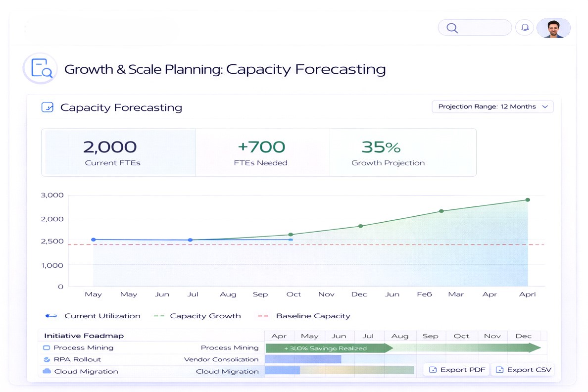Select the Sep column header in the roadmap
The width and height of the screenshot is (588, 392).
[431, 336]
